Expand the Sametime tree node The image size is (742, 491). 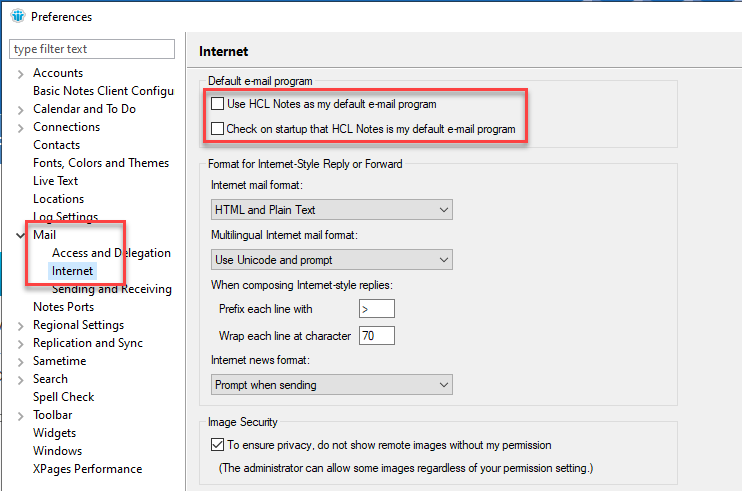(x=20, y=362)
